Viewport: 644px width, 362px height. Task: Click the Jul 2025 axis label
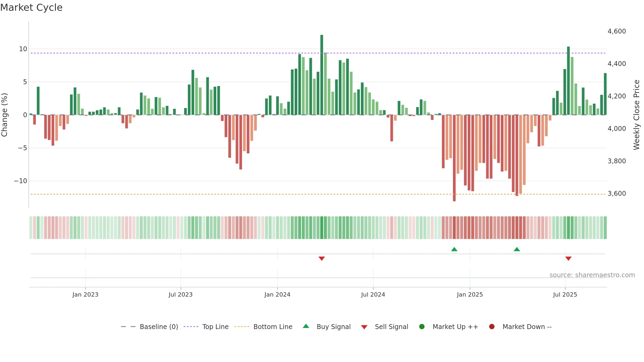565,294
